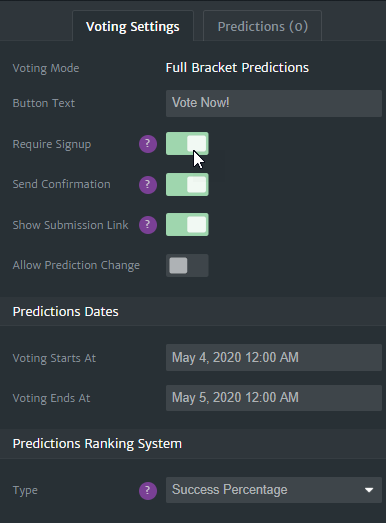This screenshot has height=523, width=386.
Task: Open help icon beside Show Submission Link
Action: tap(148, 225)
